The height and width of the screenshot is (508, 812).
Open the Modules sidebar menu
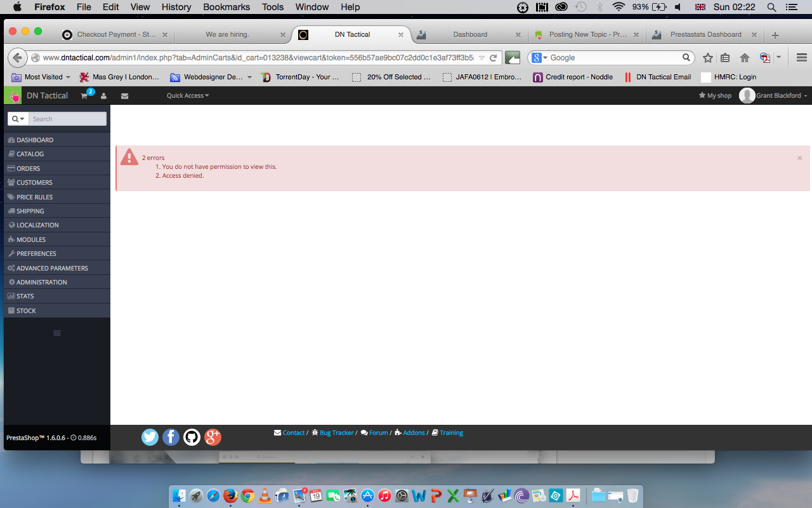(x=57, y=239)
